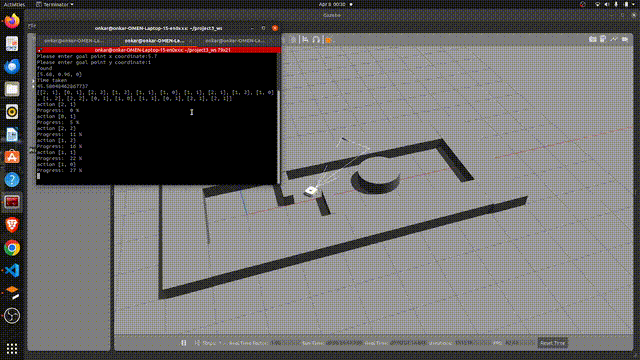
Task: Click the Reset Time button
Action: (552, 343)
